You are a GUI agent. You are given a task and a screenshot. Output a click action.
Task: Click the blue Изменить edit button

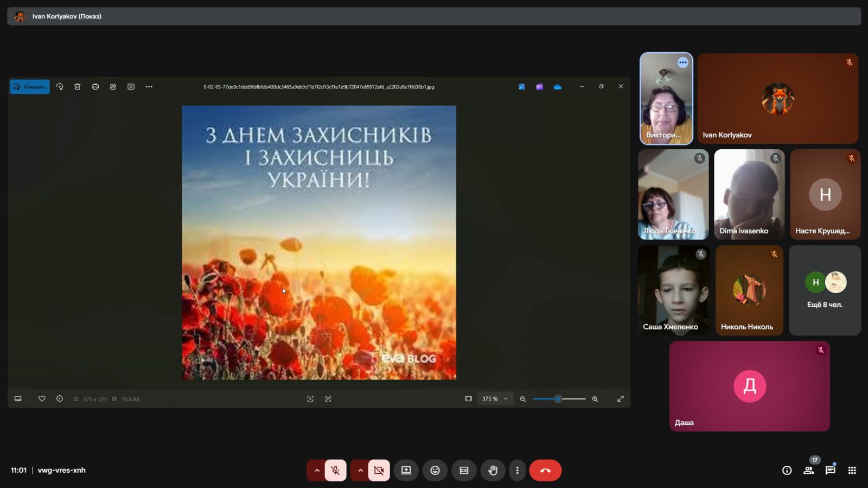tap(30, 87)
